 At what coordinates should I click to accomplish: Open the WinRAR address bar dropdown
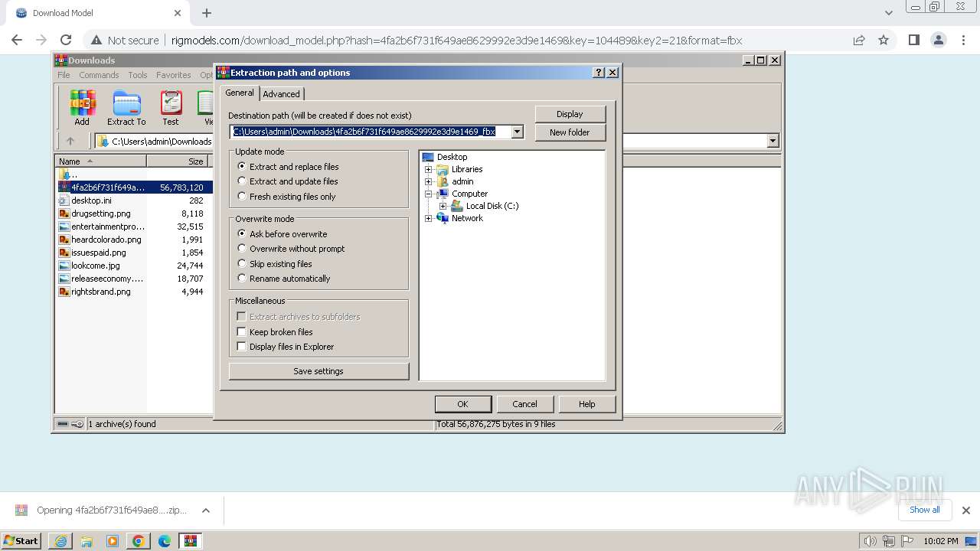tap(773, 141)
